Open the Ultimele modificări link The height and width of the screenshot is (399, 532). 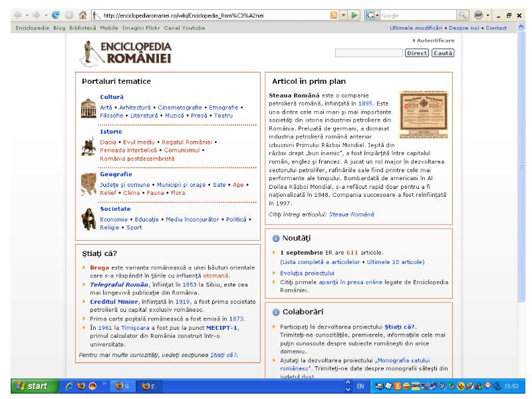point(416,28)
